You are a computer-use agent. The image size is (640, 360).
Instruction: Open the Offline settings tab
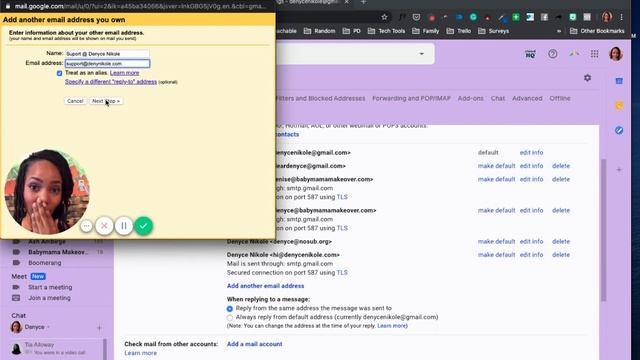pos(560,98)
